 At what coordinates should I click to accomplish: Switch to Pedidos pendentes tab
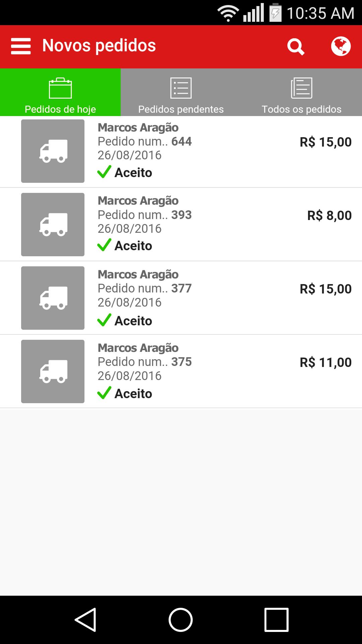(x=181, y=93)
